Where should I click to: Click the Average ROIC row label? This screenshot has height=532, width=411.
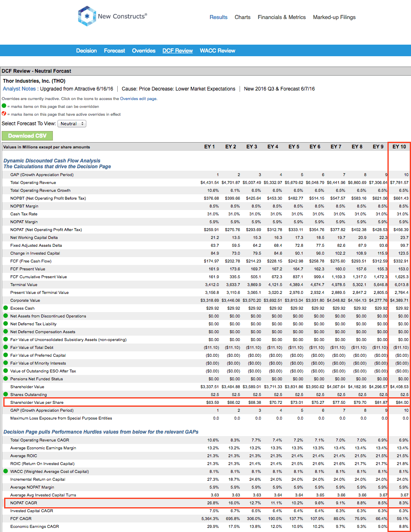[23, 456]
